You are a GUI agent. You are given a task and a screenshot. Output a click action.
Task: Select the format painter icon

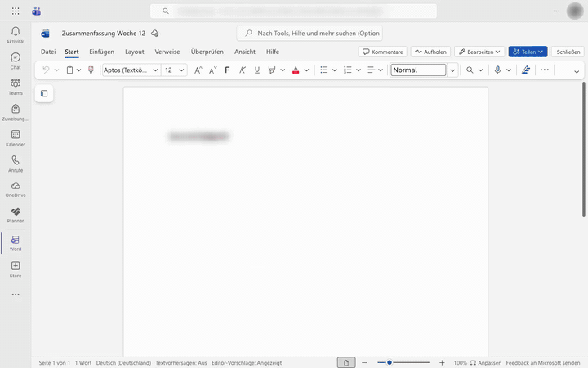(x=91, y=70)
